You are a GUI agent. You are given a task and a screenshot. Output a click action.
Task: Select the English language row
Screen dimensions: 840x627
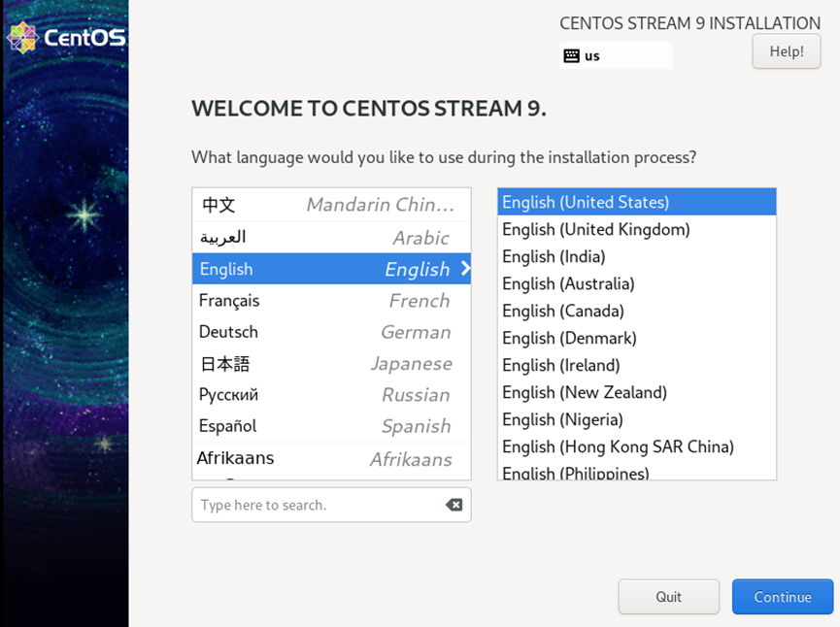331,269
